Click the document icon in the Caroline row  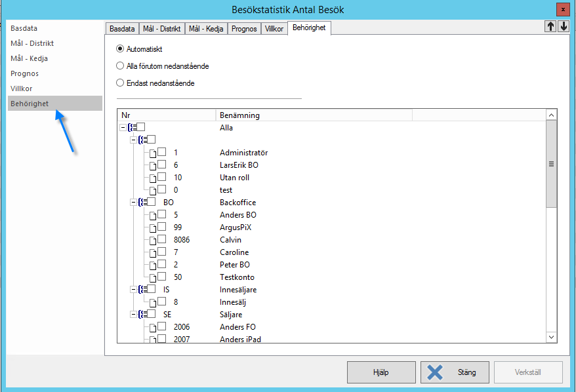coord(153,253)
